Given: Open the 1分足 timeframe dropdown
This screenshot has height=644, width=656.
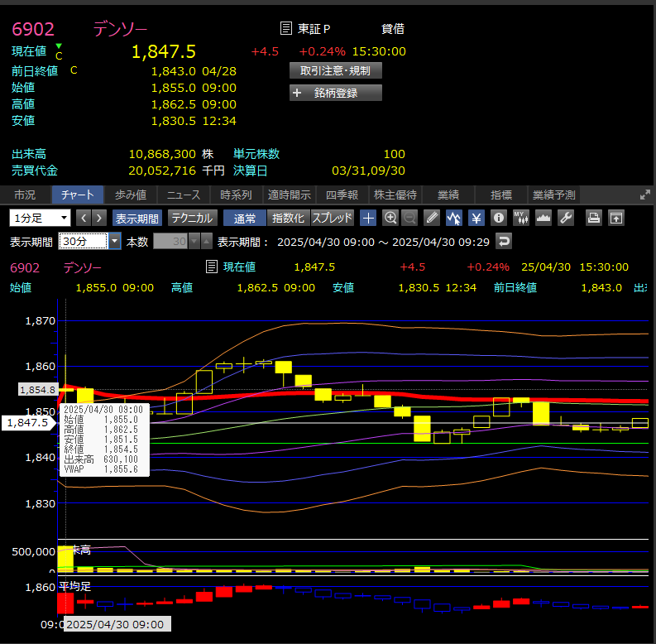Looking at the screenshot, I should coord(40,219).
